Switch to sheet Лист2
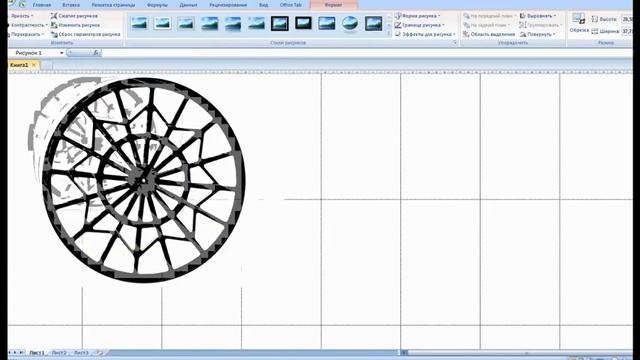Screen dimensions: 640x360 point(59,353)
